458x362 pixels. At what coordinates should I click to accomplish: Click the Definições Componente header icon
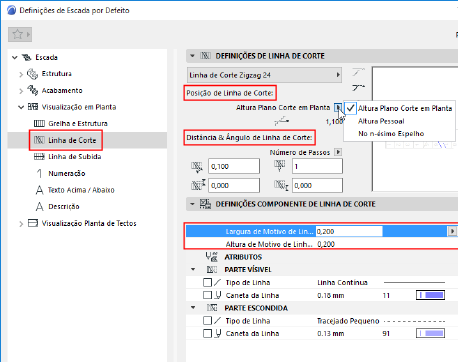[205, 204]
